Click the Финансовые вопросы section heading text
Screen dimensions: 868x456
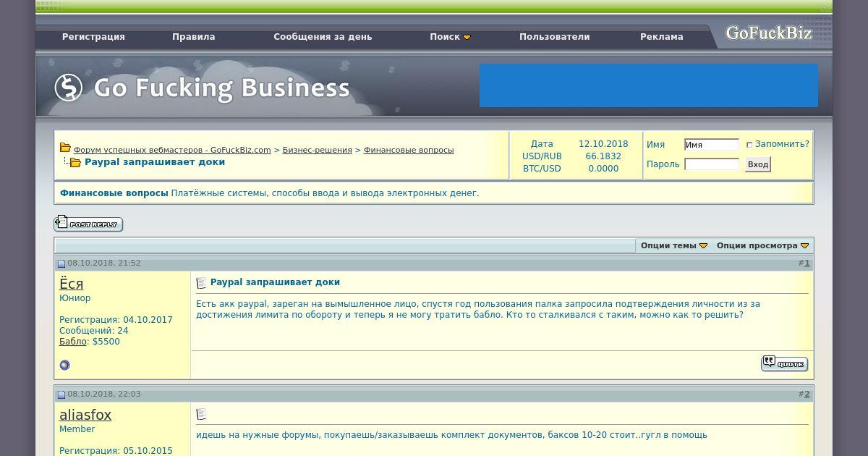[x=114, y=193]
